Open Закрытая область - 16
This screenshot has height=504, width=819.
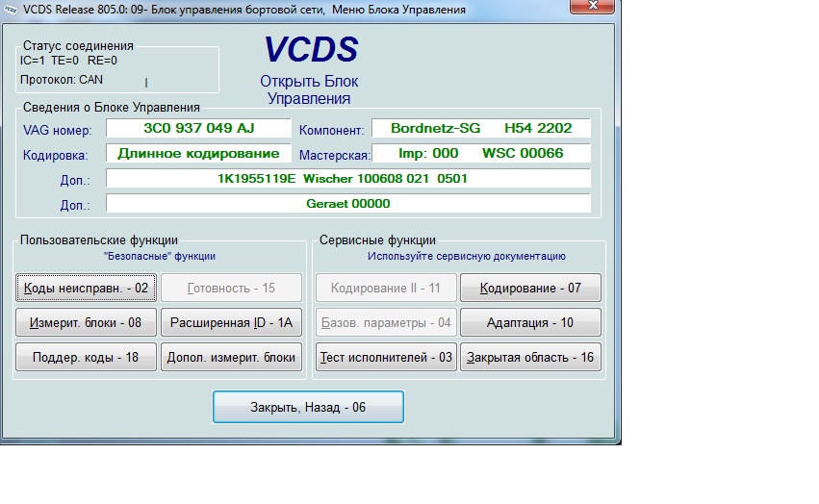[x=530, y=357]
